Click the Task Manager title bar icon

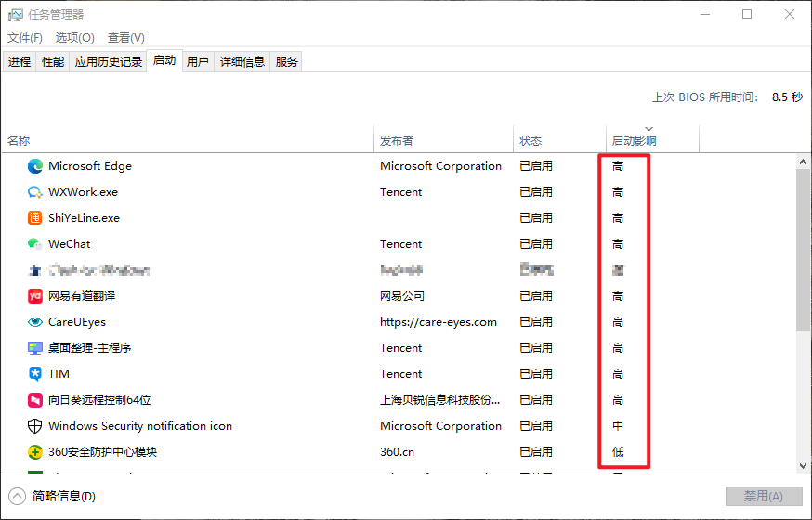16,15
